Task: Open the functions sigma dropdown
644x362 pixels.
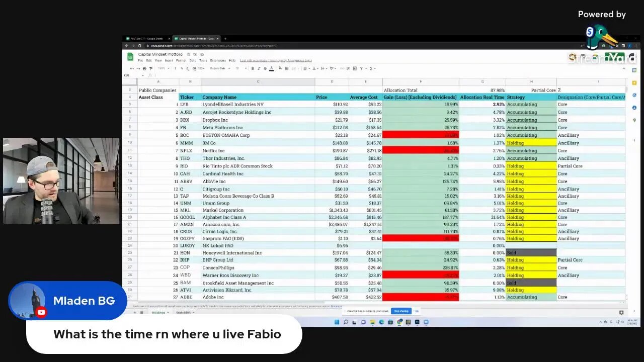Action: tap(372, 68)
